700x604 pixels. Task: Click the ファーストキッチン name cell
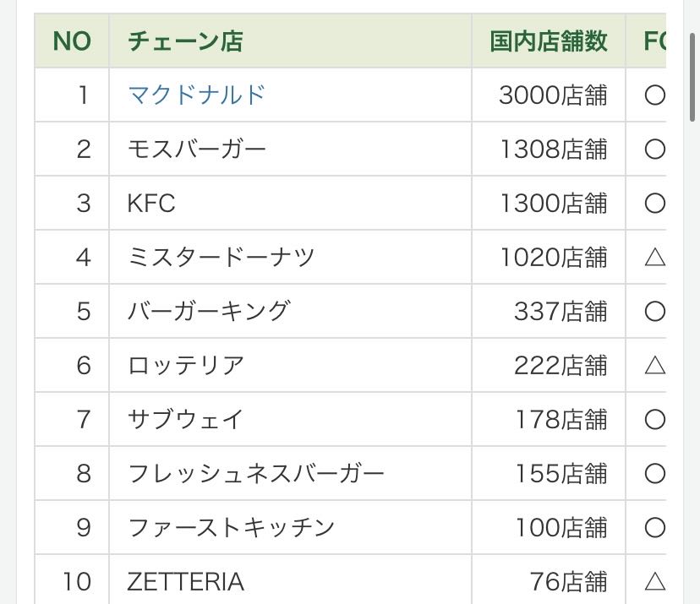[232, 527]
